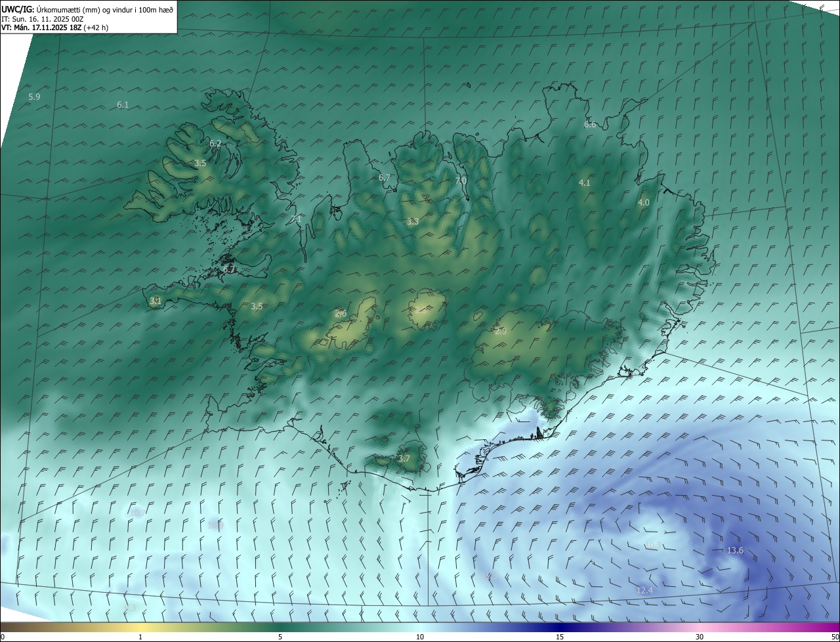Screen dimensions: 840x642
Task: Click the color scale tick labeled 10
Action: click(x=420, y=637)
